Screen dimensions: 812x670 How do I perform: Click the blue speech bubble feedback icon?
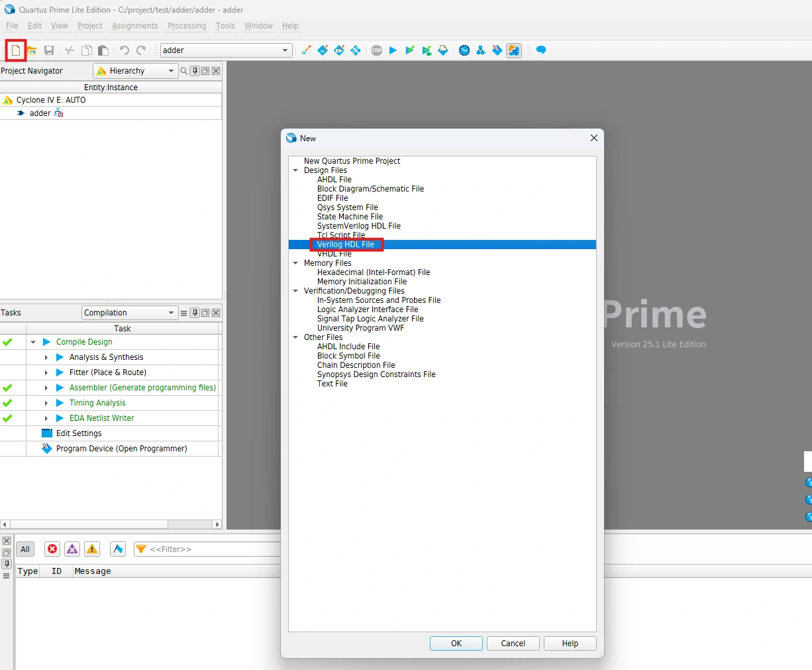tap(541, 50)
